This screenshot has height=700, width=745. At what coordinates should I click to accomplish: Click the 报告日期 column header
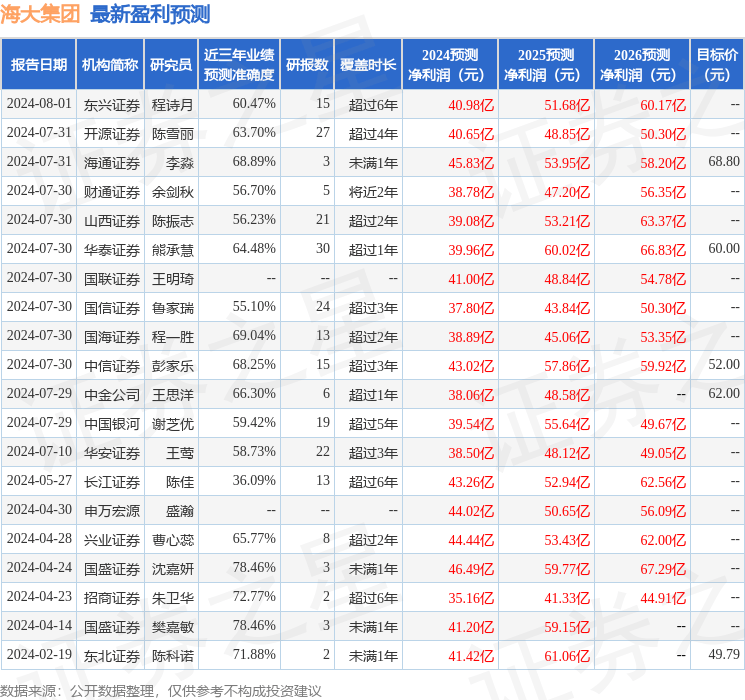tap(38, 65)
